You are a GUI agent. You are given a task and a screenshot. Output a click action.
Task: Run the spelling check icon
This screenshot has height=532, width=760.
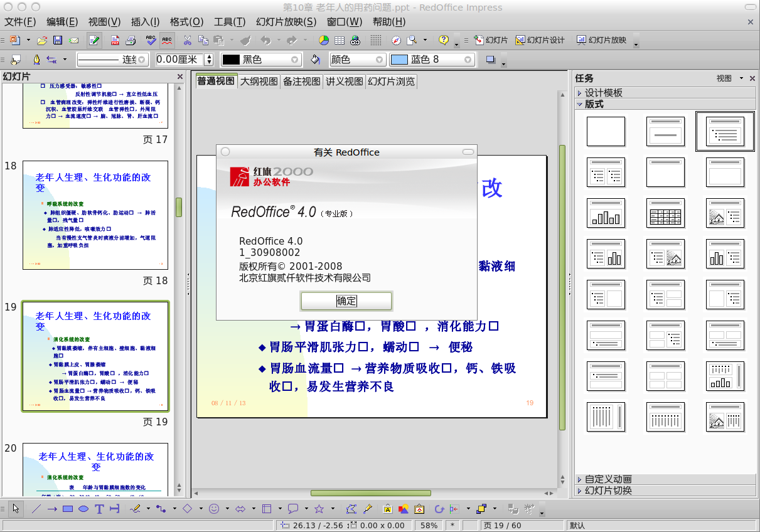[x=151, y=40]
